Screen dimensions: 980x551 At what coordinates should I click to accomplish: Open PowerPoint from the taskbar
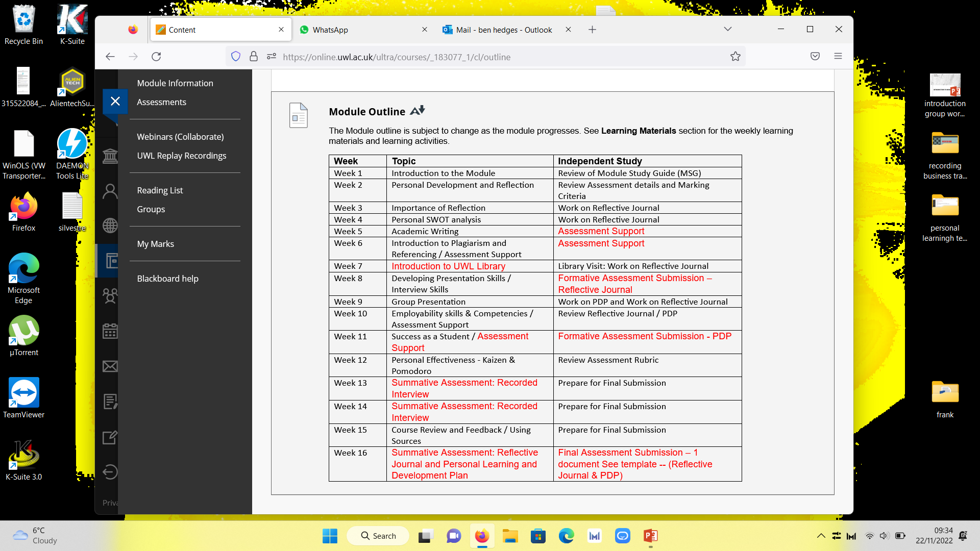pyautogui.click(x=650, y=536)
